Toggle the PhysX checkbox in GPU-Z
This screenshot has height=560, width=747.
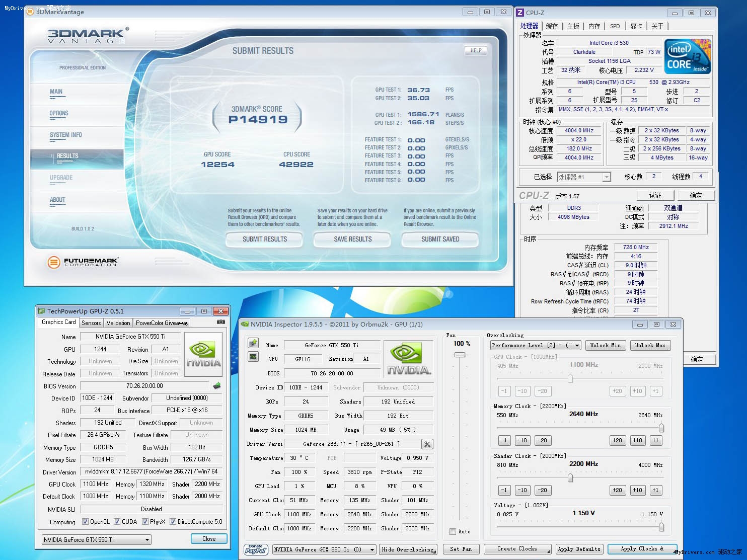pyautogui.click(x=145, y=522)
